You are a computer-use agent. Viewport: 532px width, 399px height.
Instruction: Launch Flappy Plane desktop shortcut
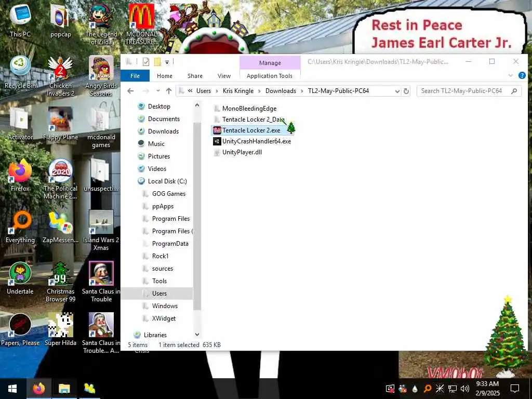[60, 124]
